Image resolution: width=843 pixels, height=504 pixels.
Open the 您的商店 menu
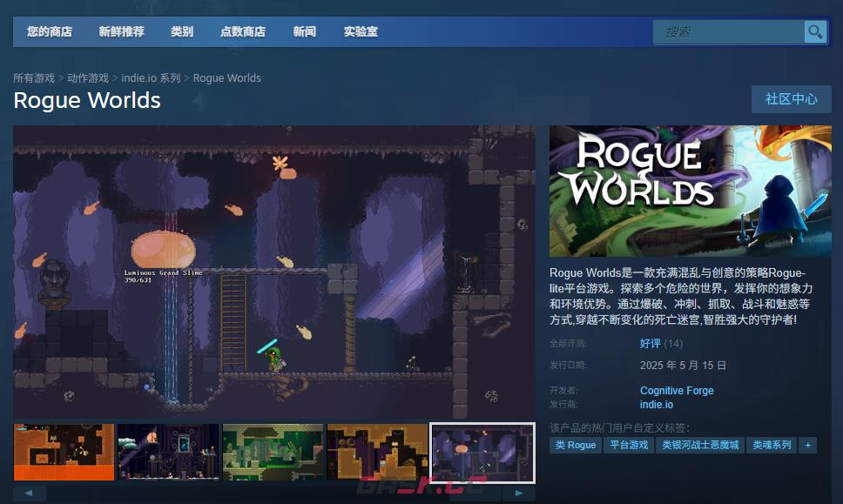pos(50,31)
